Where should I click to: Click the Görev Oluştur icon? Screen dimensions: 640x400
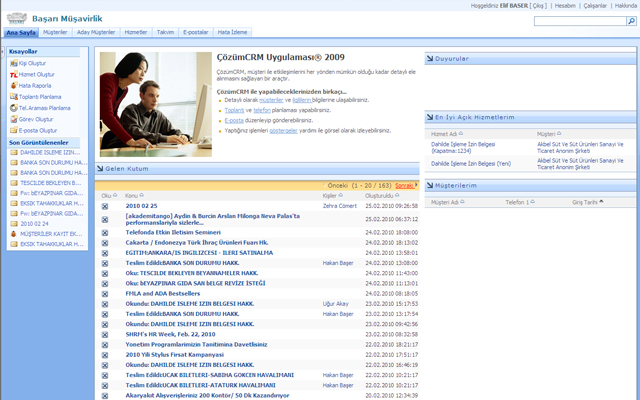(13, 119)
